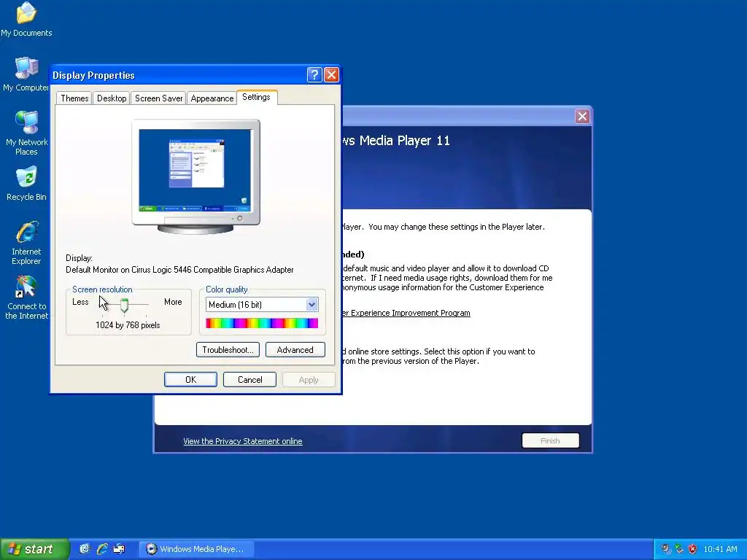Expand the Color quality dropdown

click(311, 304)
